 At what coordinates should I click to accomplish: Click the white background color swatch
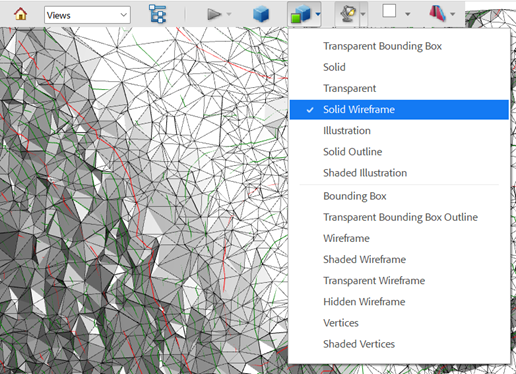coord(389,11)
